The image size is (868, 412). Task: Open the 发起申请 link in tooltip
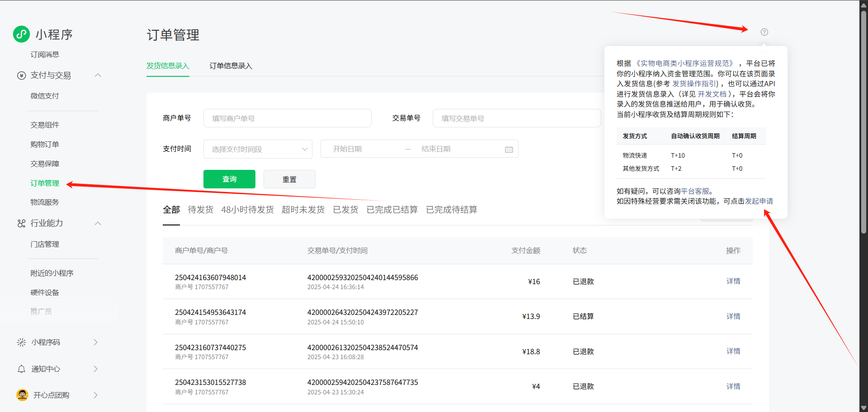click(759, 201)
